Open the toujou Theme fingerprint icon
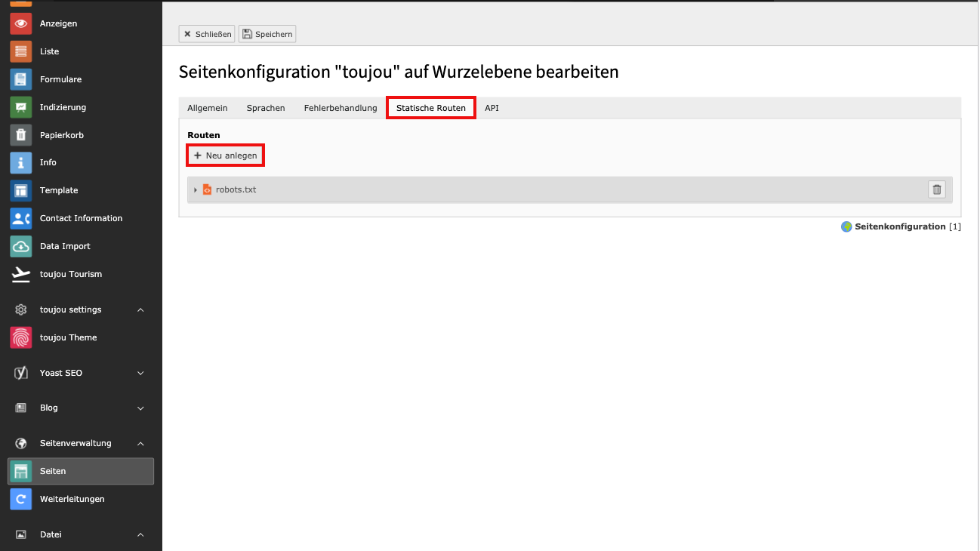Screen dimensions: 980x551 (x=21, y=337)
